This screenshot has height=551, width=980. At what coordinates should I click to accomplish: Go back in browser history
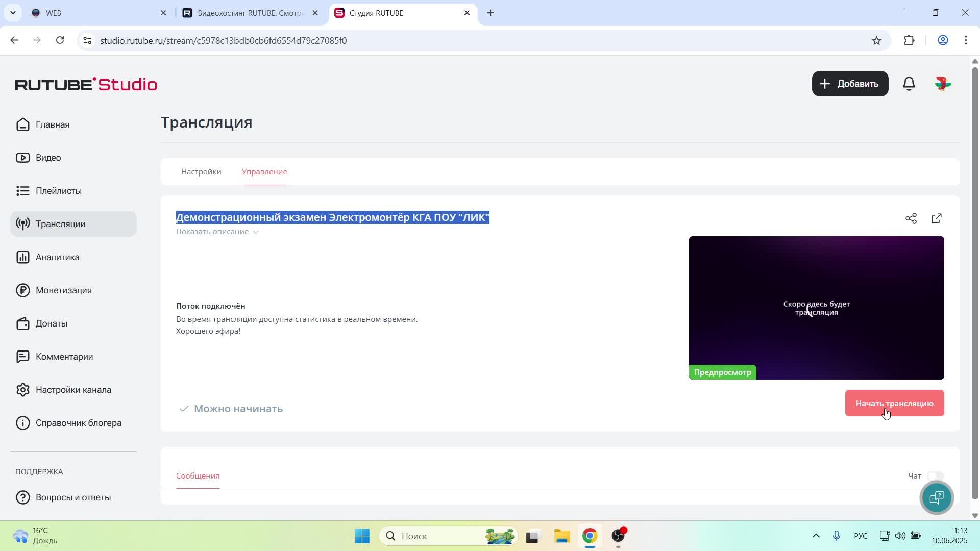[x=14, y=40]
